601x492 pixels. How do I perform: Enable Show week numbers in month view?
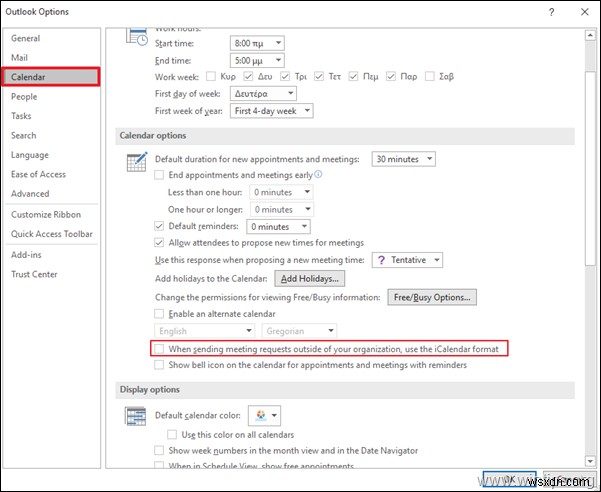point(159,450)
